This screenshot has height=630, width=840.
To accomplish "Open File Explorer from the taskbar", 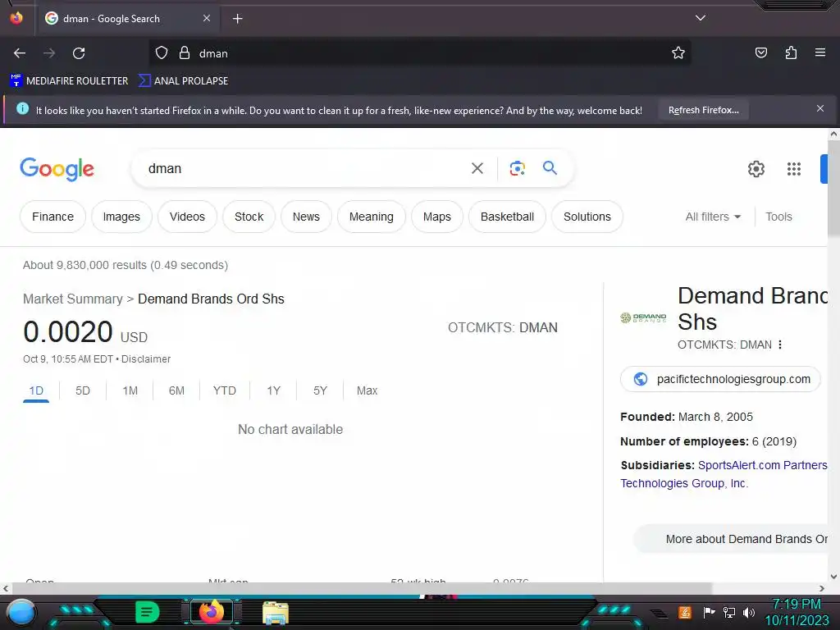I will pos(276,613).
